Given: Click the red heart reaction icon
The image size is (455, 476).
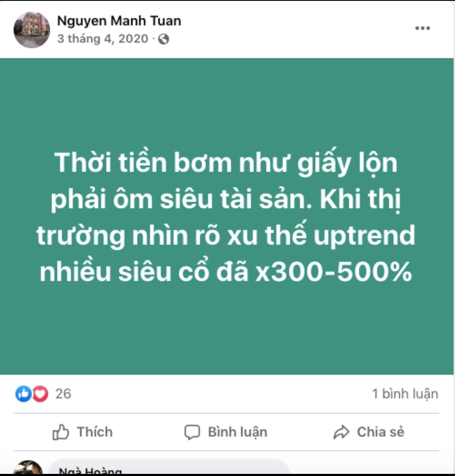Looking at the screenshot, I should 40,394.
